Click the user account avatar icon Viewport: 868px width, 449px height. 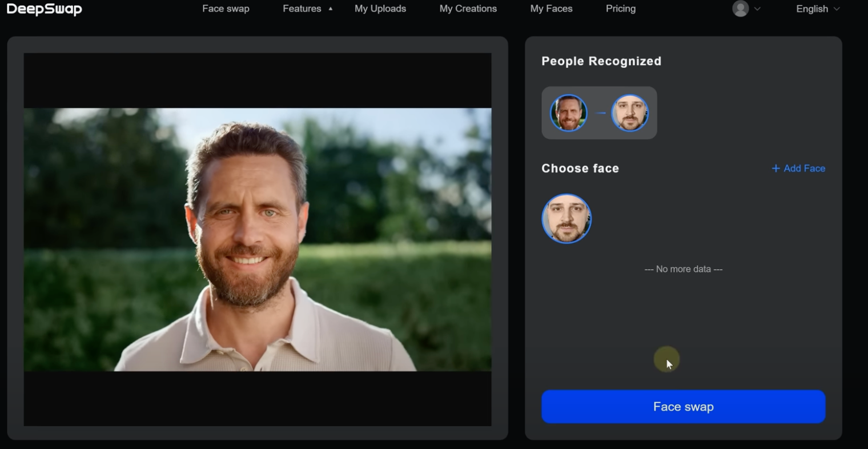740,9
